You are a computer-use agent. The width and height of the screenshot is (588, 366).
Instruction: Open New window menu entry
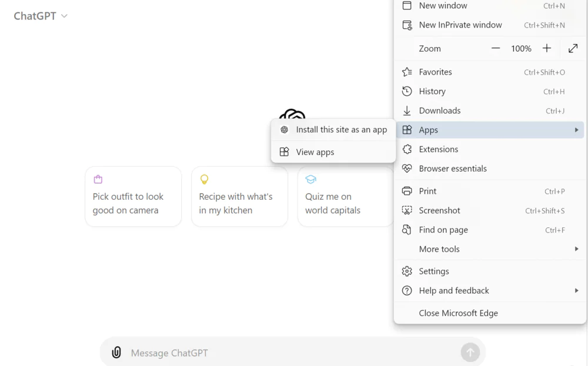pyautogui.click(x=490, y=6)
